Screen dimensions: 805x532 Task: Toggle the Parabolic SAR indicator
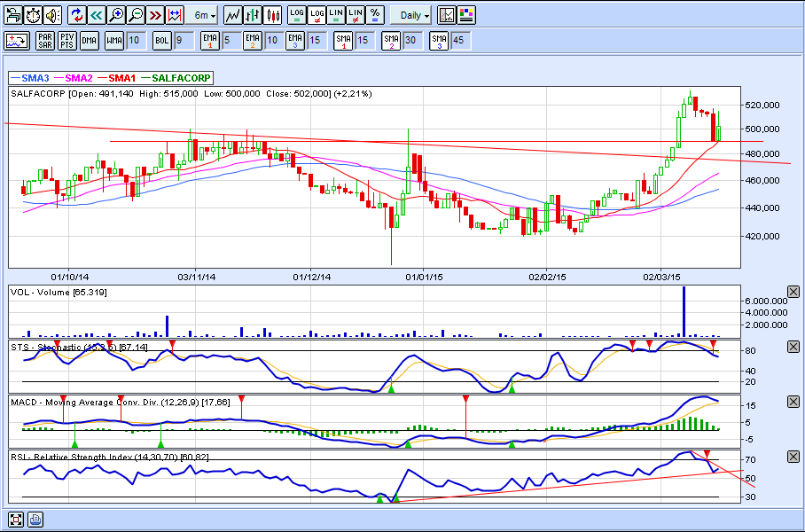tap(44, 40)
